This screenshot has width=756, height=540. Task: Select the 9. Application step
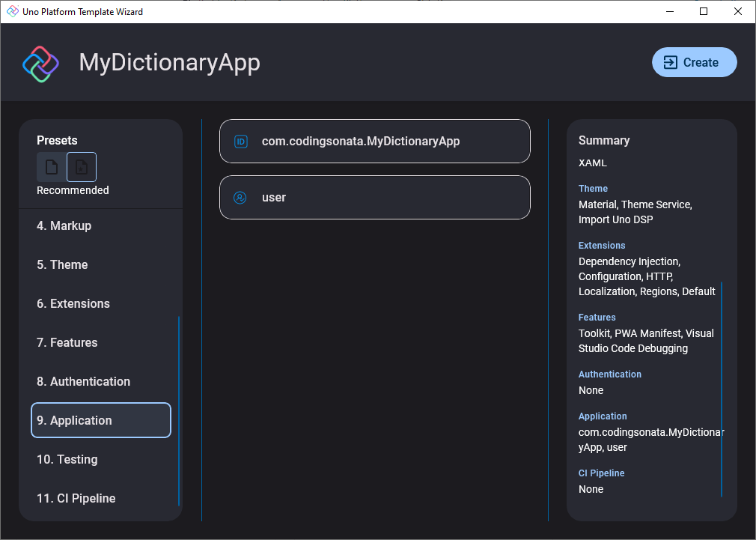pos(101,420)
